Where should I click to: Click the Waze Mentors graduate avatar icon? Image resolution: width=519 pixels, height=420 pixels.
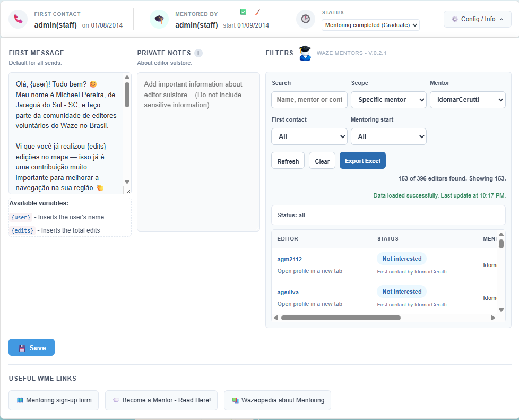(x=305, y=53)
